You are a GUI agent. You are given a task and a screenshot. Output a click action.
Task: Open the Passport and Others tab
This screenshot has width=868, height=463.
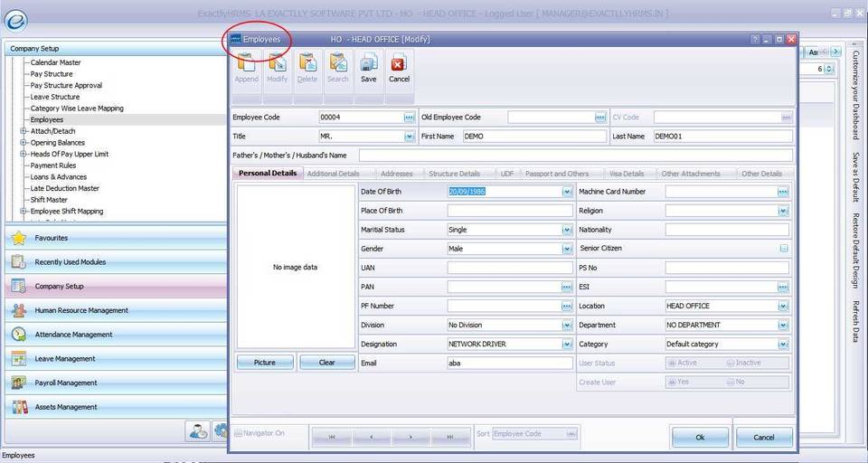click(x=557, y=174)
